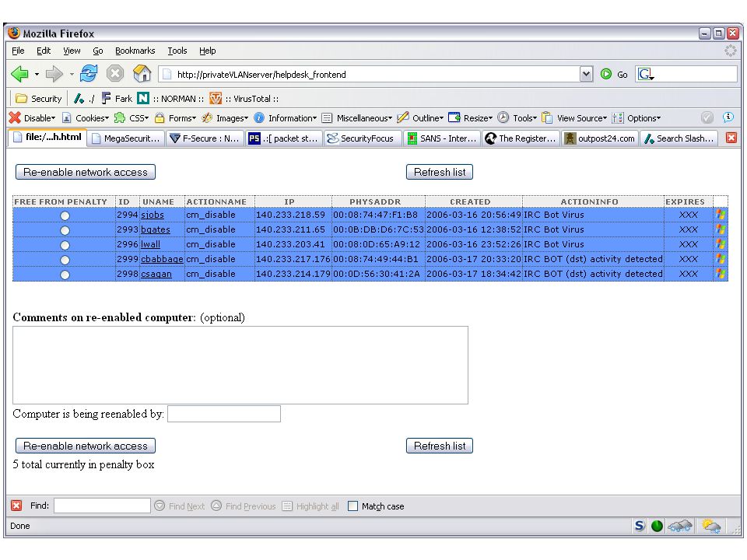747x560 pixels.
Task: Open the View Source dropdown
Action: click(574, 117)
